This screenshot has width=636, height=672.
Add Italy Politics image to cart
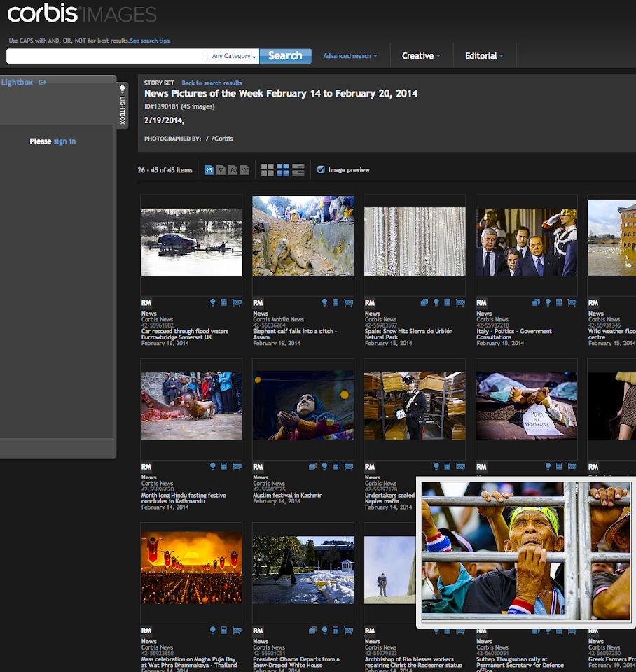point(572,302)
